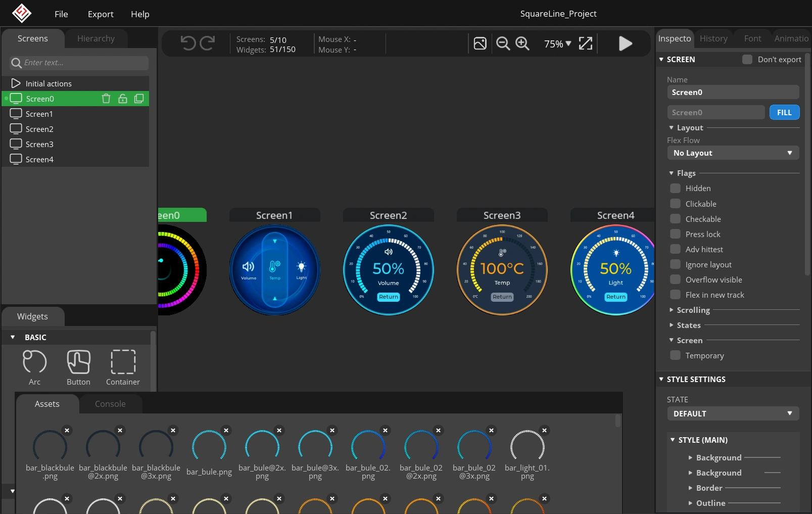Open the zoom percentage 75% dropdown
This screenshot has height=514, width=812.
(x=557, y=44)
